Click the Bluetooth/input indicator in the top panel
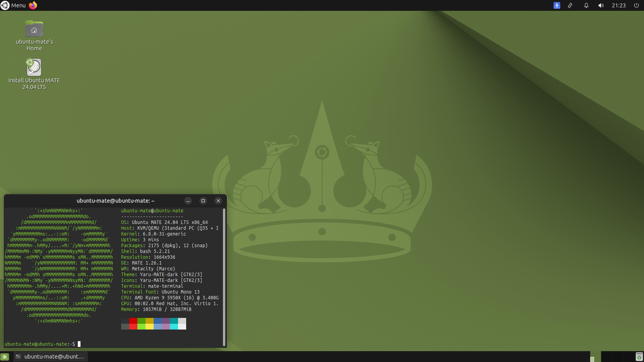Viewport: 644px width, 362px height. pyautogui.click(x=570, y=5)
